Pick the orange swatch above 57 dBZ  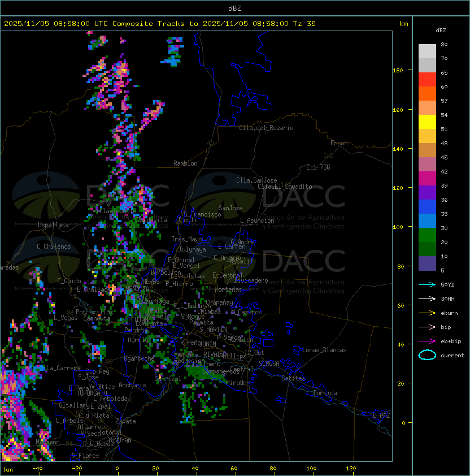pos(427,93)
